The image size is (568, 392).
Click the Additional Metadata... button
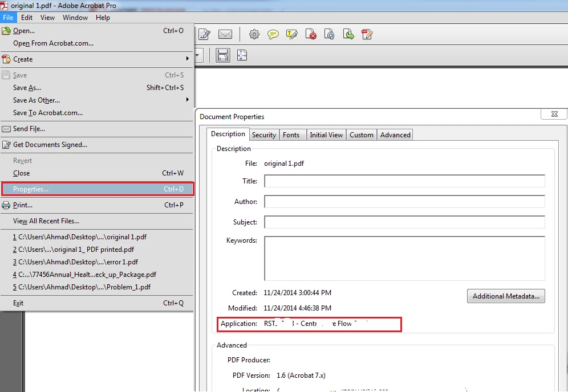pyautogui.click(x=506, y=296)
